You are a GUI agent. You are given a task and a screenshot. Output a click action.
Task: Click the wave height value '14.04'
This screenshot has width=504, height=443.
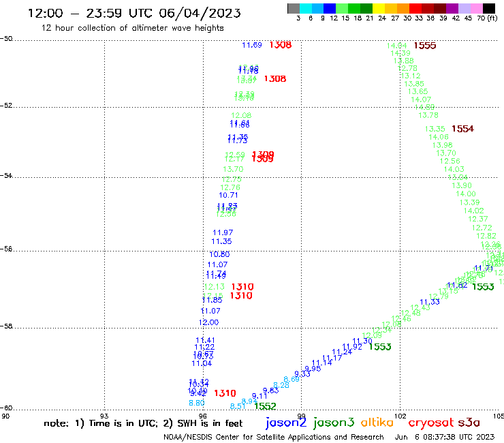pos(396,46)
